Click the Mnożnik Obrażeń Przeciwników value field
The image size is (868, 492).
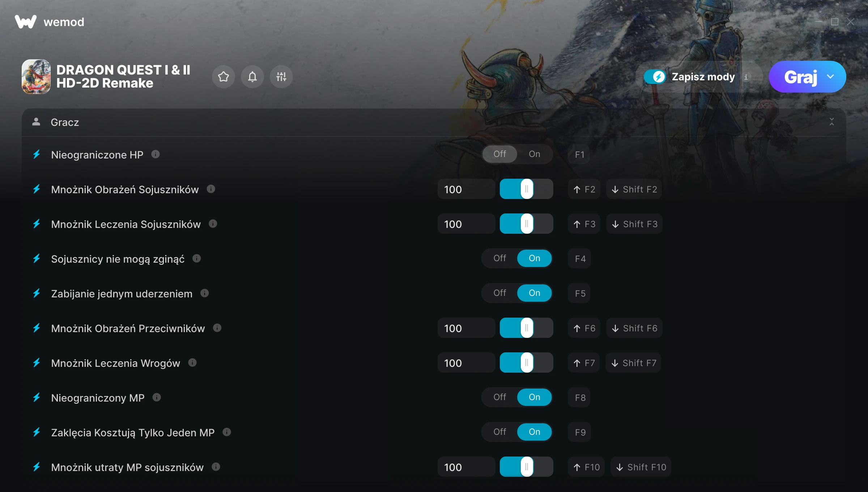point(466,328)
